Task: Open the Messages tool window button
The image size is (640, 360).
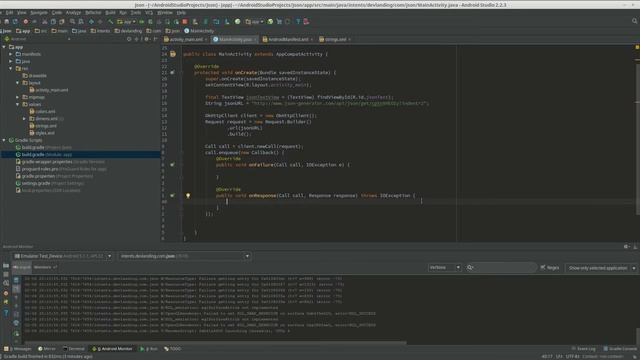Action: (x=18, y=349)
